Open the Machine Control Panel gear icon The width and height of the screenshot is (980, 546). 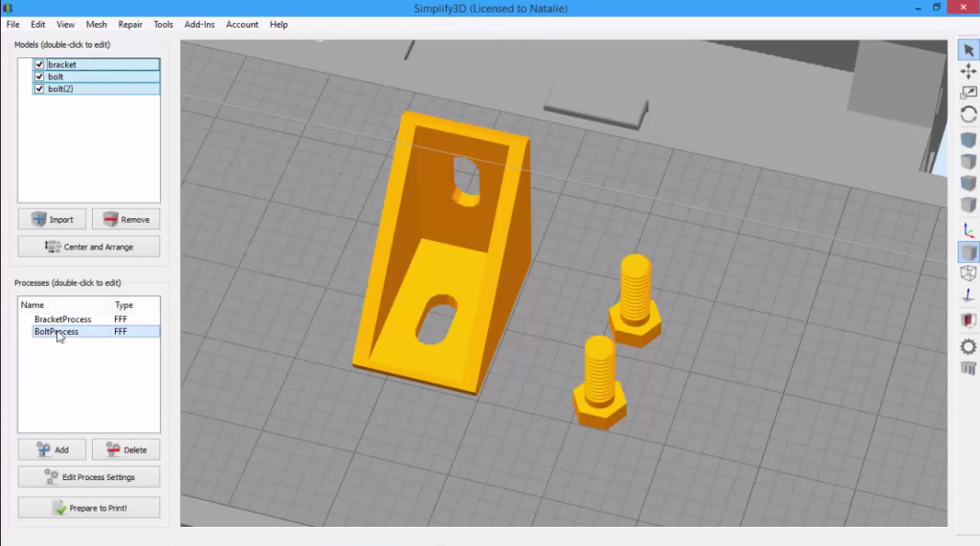tap(969, 347)
